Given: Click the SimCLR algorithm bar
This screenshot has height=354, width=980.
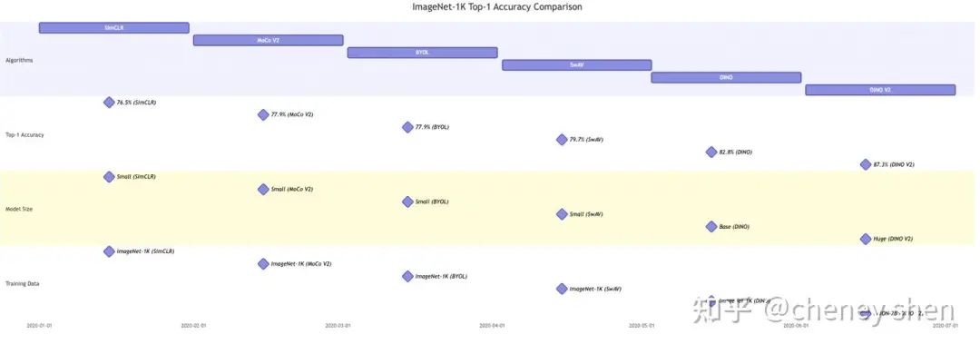Looking at the screenshot, I should click(113, 27).
